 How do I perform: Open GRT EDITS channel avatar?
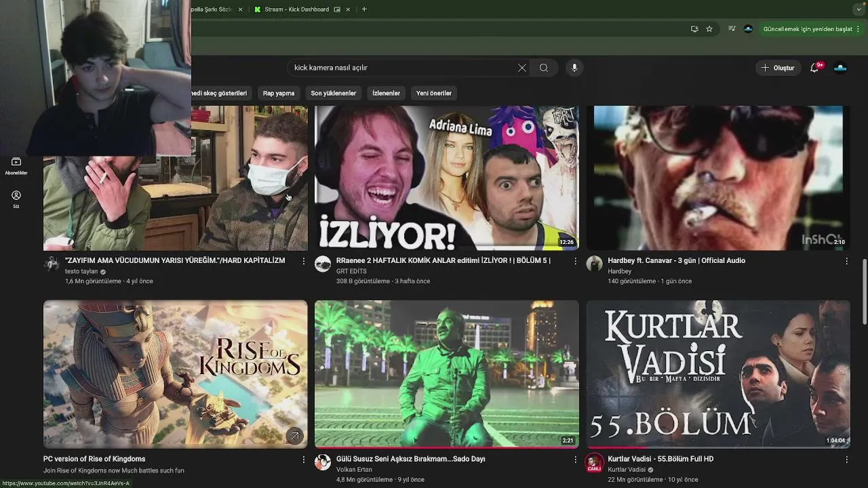point(323,264)
